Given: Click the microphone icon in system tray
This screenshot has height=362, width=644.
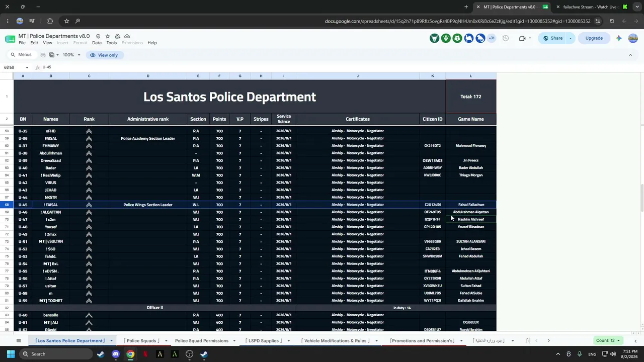Looking at the screenshot, I should [580, 354].
